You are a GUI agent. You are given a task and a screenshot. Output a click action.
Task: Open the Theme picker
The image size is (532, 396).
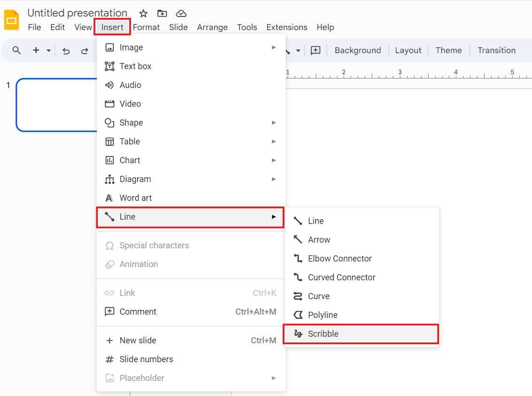[448, 50]
